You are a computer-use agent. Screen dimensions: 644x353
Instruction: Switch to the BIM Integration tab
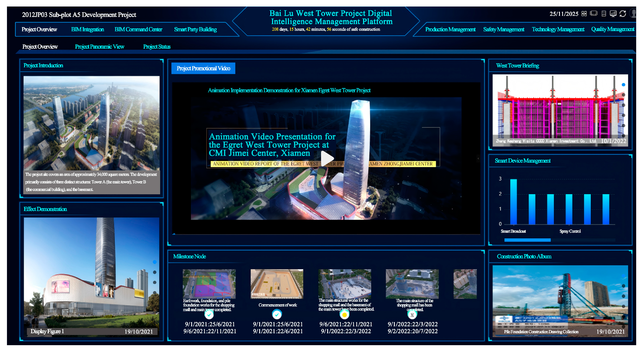pyautogui.click(x=88, y=30)
